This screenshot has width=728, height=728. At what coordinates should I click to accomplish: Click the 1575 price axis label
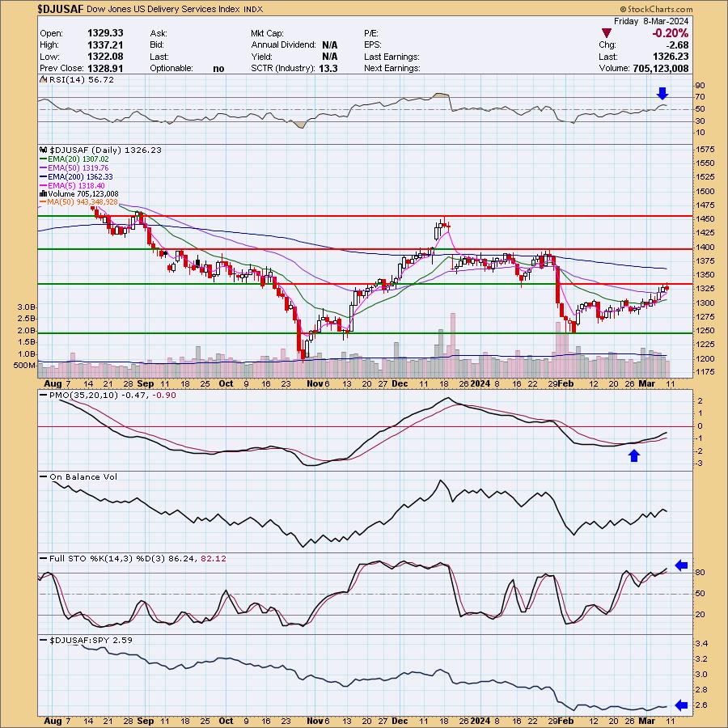click(705, 150)
